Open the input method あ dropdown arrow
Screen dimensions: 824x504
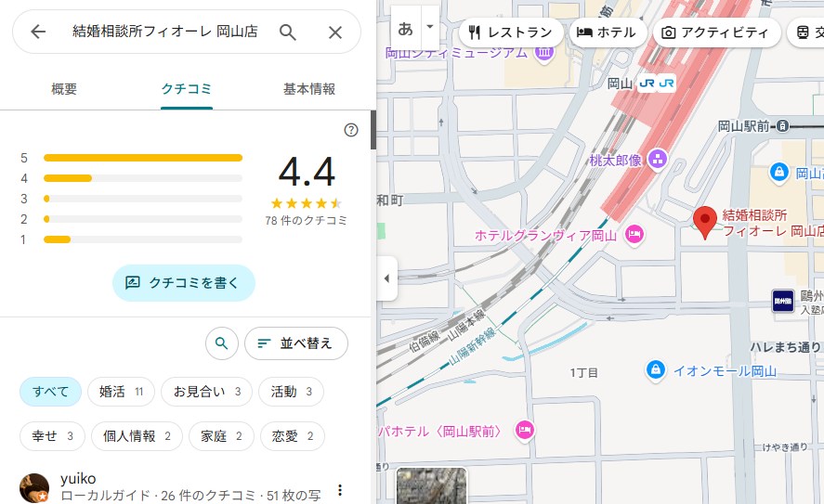click(429, 27)
